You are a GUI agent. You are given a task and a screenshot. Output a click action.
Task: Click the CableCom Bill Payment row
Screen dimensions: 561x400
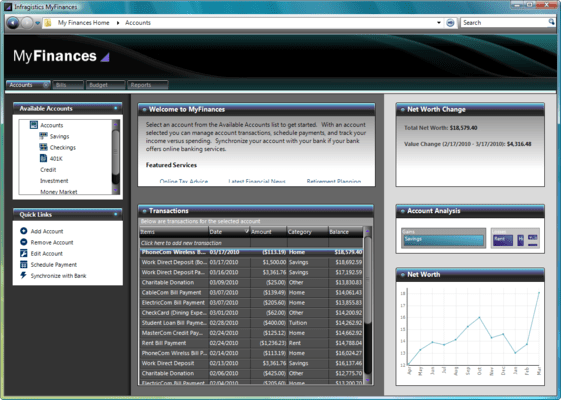click(251, 292)
